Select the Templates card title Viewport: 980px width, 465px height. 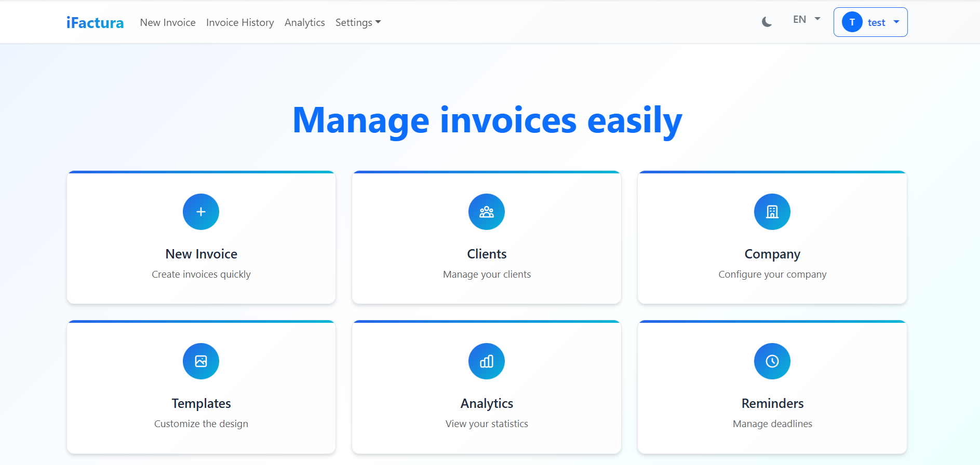tap(201, 403)
